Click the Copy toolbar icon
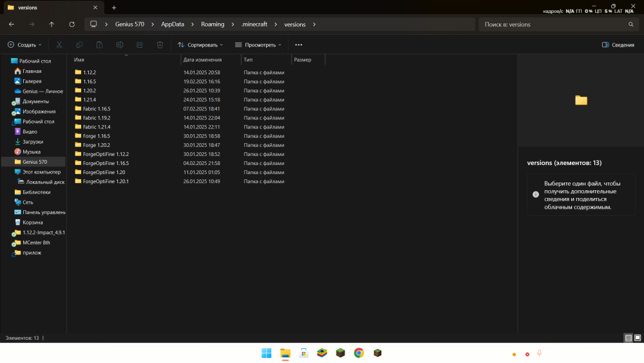 coord(79,44)
